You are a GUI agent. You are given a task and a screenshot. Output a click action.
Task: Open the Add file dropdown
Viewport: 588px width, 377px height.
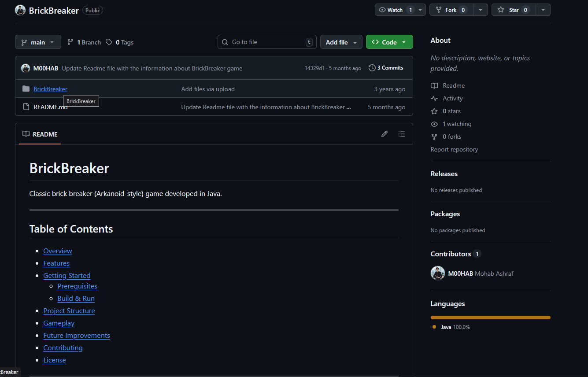click(x=341, y=42)
